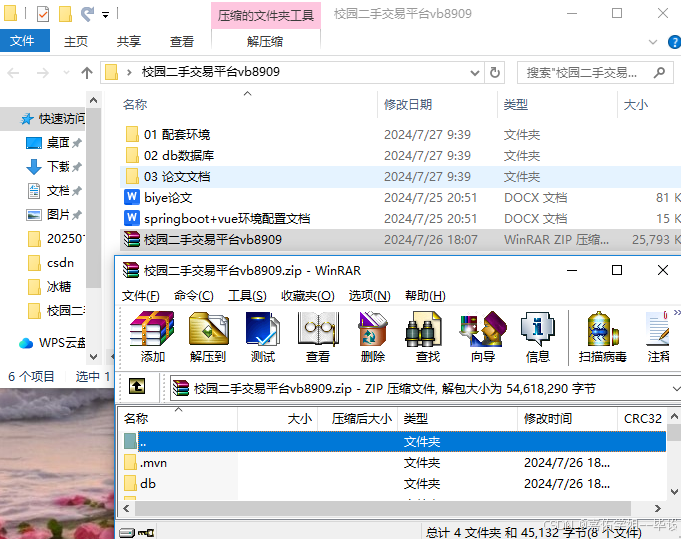Click the View (查看) toolbar icon
This screenshot has width=681, height=539.
[x=318, y=337]
